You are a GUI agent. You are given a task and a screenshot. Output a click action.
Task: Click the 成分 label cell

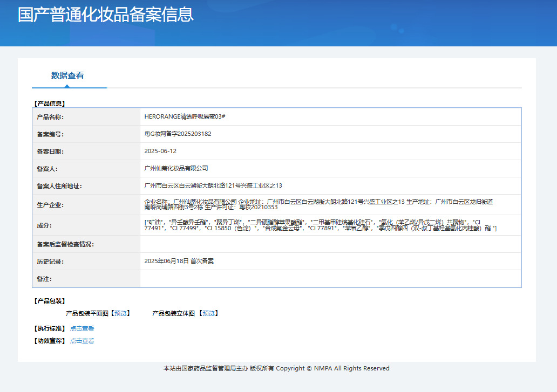86,225
